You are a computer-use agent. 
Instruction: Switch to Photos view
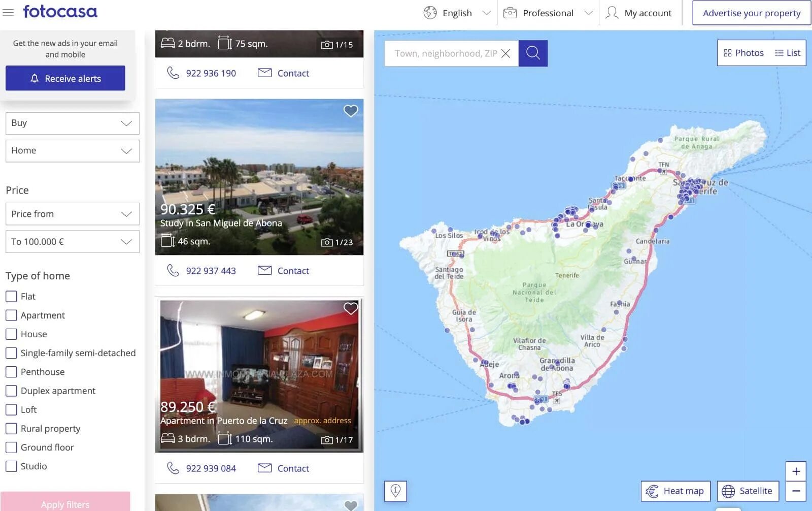[x=743, y=53]
